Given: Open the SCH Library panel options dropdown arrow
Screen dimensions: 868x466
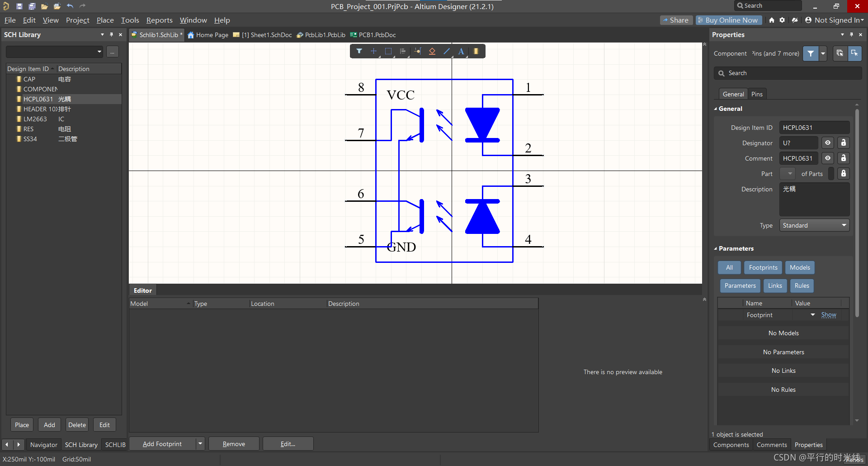Looking at the screenshot, I should (102, 34).
